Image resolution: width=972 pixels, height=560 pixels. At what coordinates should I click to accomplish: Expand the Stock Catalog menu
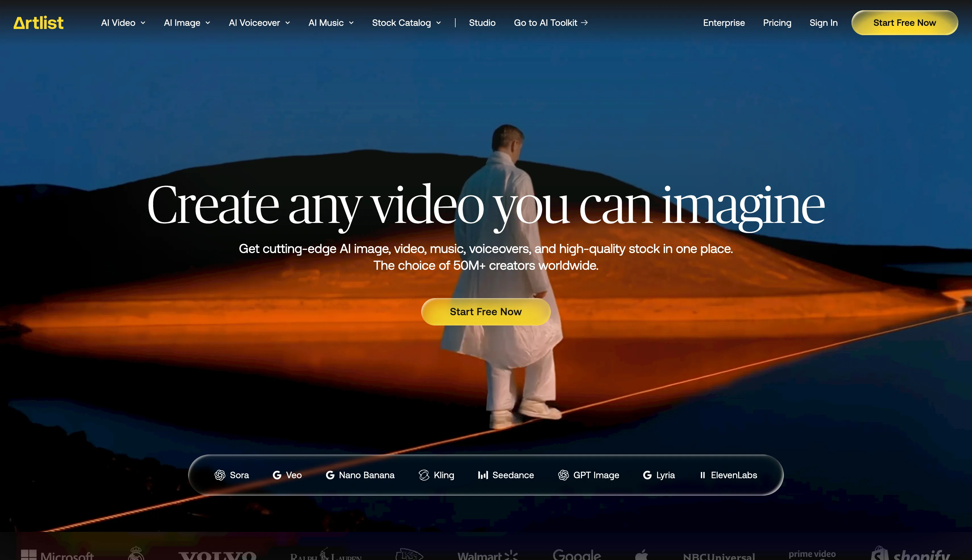point(406,23)
